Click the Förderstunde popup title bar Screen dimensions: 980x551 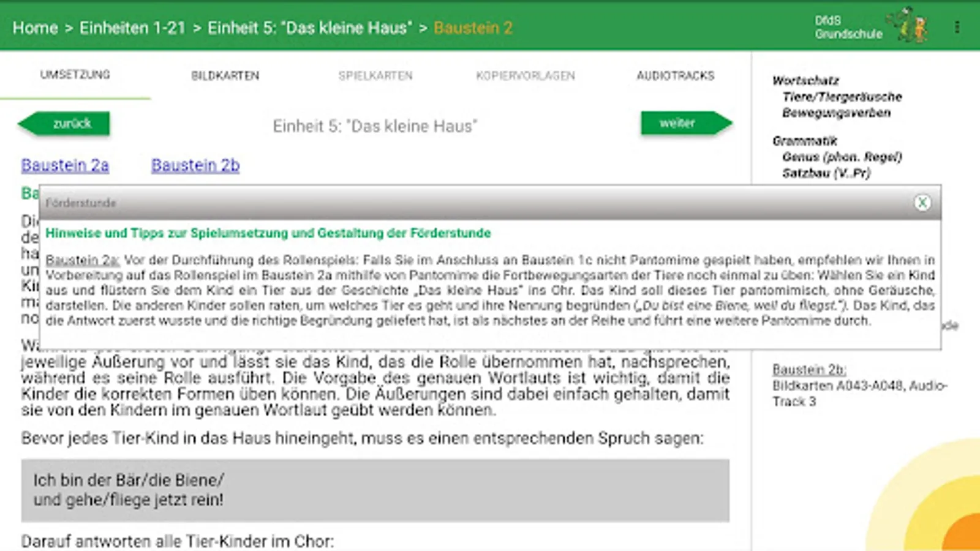(490, 203)
